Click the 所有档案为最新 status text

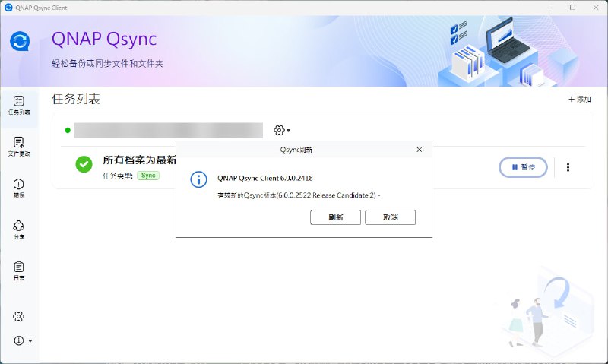pos(140,160)
